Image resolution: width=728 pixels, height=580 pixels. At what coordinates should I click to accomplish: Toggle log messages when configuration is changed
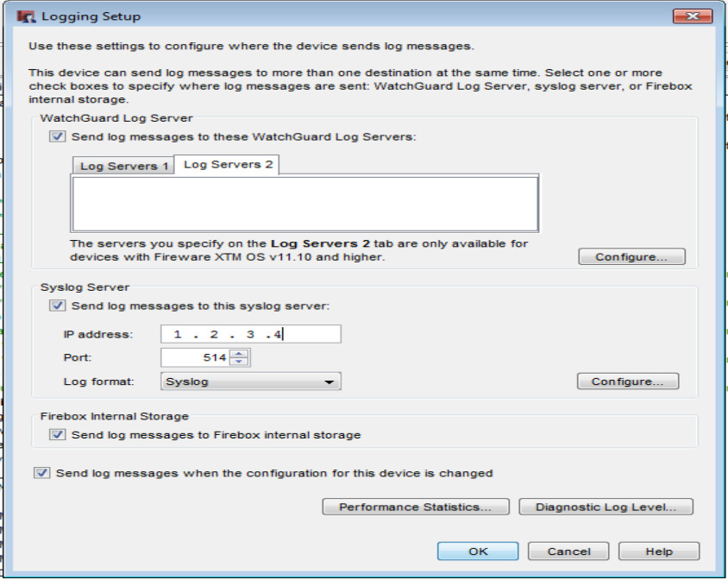coord(41,473)
